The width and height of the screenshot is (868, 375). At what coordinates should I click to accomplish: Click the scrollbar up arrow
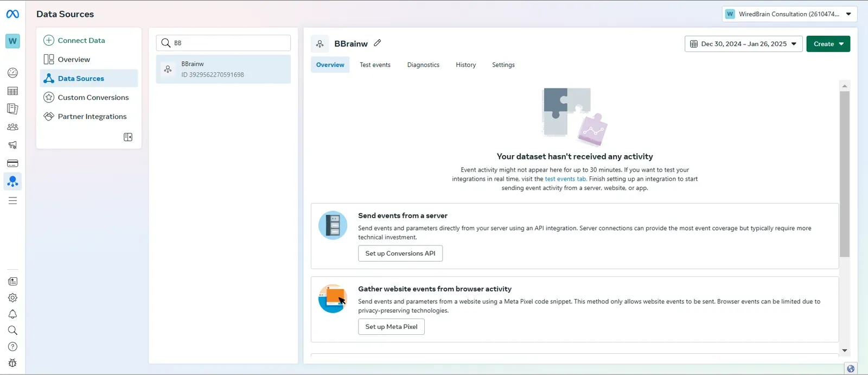pyautogui.click(x=845, y=86)
